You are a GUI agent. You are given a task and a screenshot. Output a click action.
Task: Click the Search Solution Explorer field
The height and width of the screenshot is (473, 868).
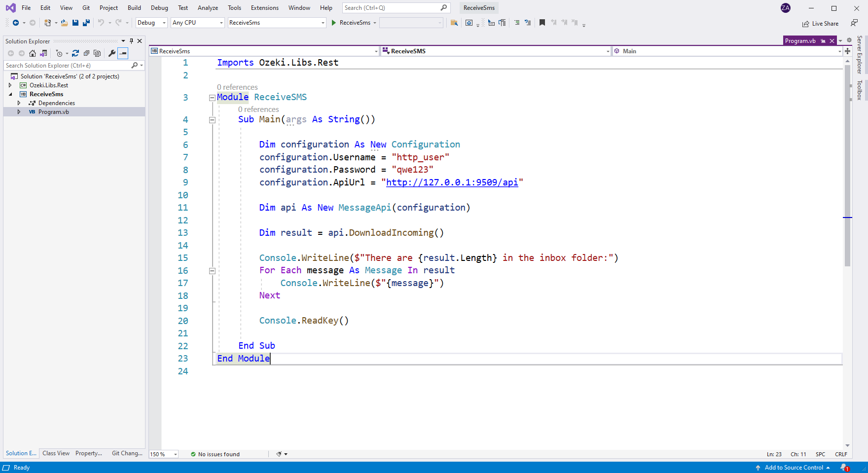(74, 66)
